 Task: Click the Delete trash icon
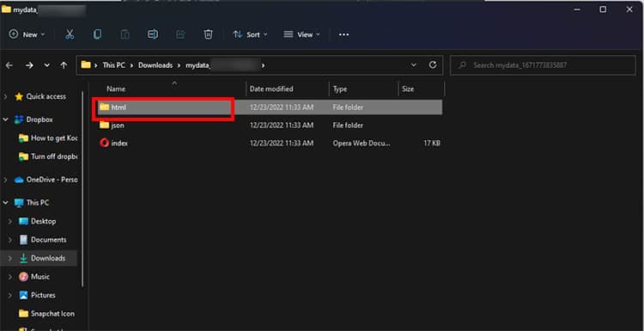coord(209,34)
